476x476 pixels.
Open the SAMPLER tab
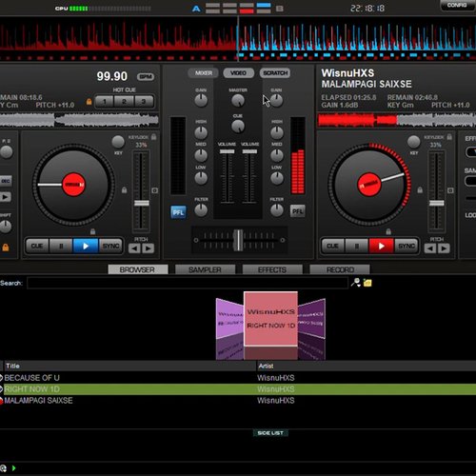[x=205, y=269]
